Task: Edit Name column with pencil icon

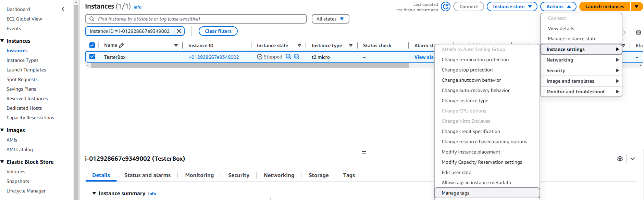Action: coord(121,45)
